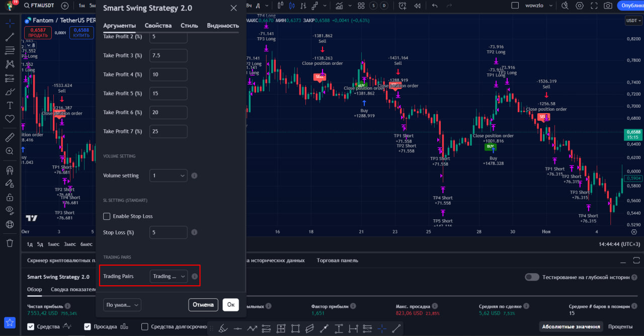Confirm settings with the Ок button
The height and width of the screenshot is (336, 644).
230,304
